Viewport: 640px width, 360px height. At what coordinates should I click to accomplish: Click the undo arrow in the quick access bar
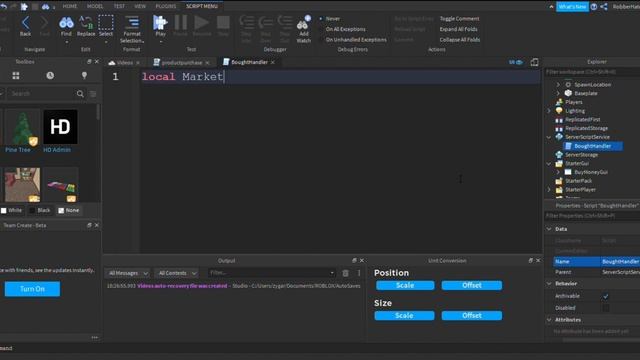click(4, 6)
